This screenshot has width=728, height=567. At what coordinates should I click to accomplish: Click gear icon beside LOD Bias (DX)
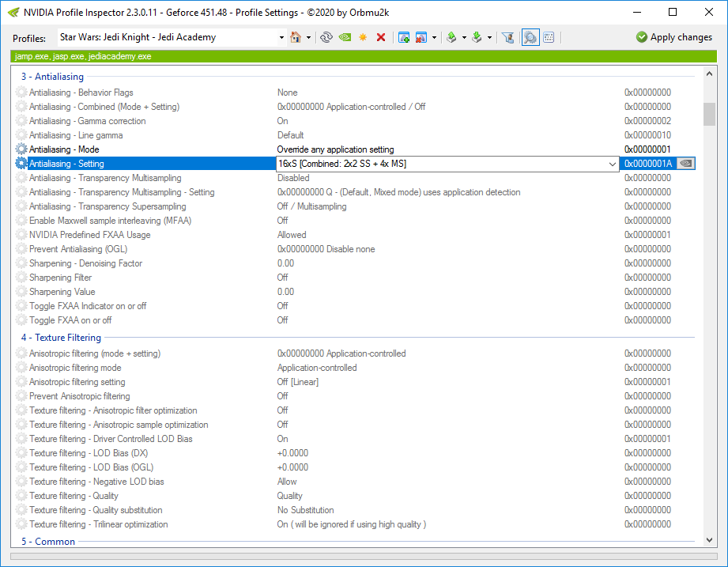21,453
